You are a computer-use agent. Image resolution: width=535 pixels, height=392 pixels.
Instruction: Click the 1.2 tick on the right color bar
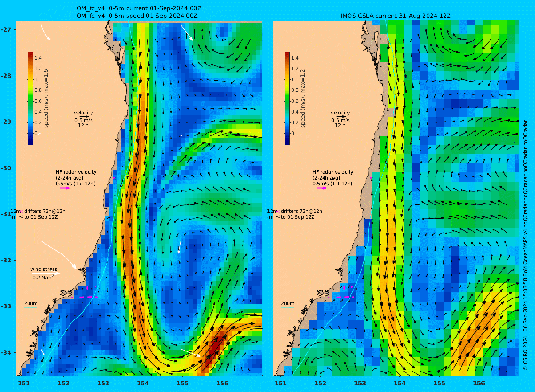295,69
